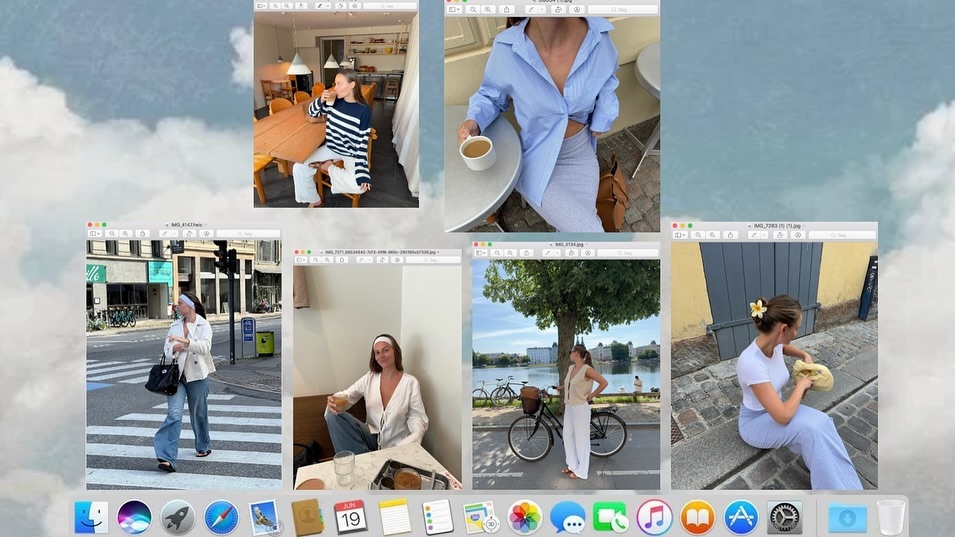The image size is (955, 537).
Task: Toggle markup toolbar in striped sweater photo window
Action: (x=356, y=5)
